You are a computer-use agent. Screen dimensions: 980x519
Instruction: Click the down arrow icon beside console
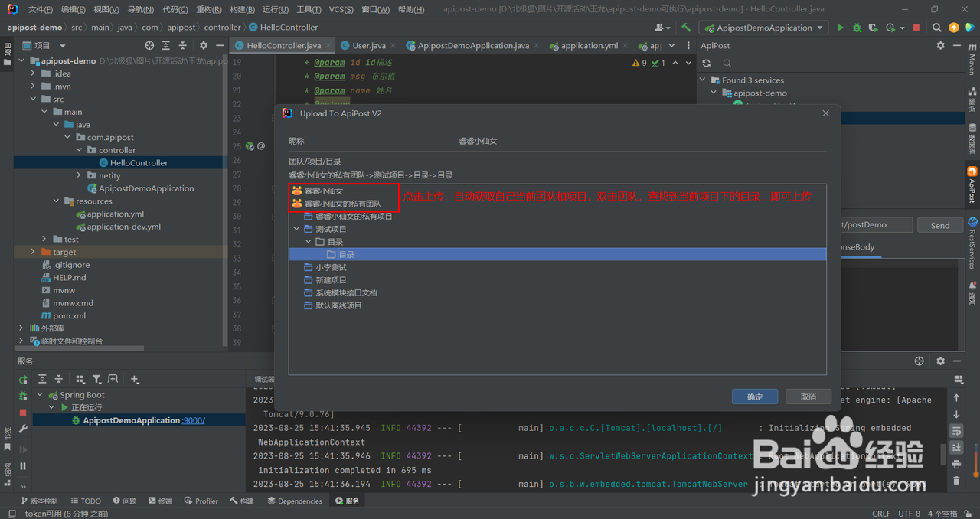coord(956,414)
